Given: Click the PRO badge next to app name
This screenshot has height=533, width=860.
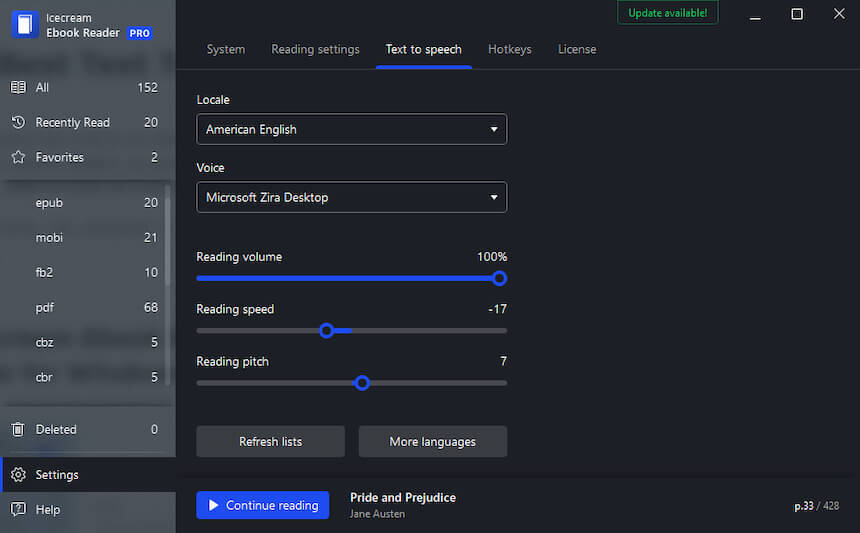Looking at the screenshot, I should 139,33.
